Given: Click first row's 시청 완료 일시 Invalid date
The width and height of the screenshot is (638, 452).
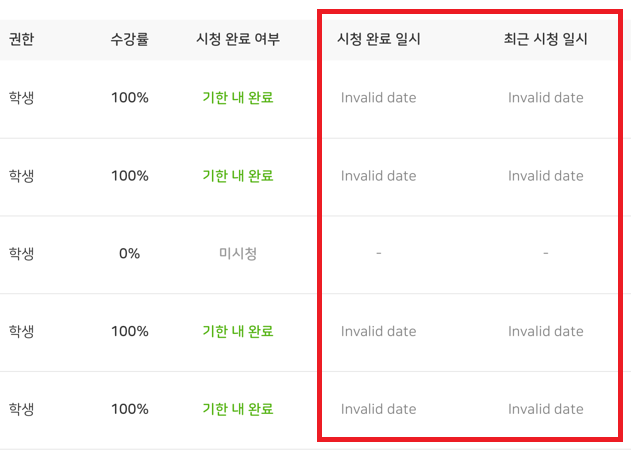Looking at the screenshot, I should (379, 98).
